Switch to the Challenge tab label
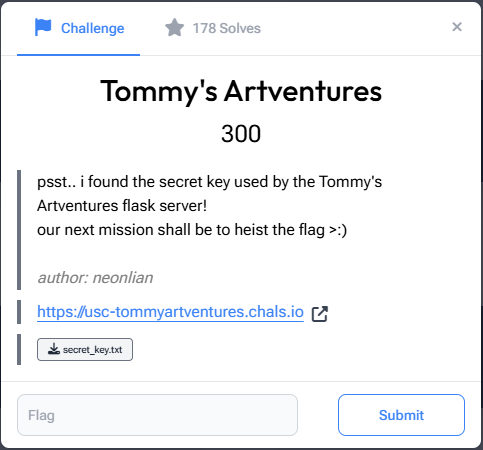The height and width of the screenshot is (450, 483). (92, 28)
